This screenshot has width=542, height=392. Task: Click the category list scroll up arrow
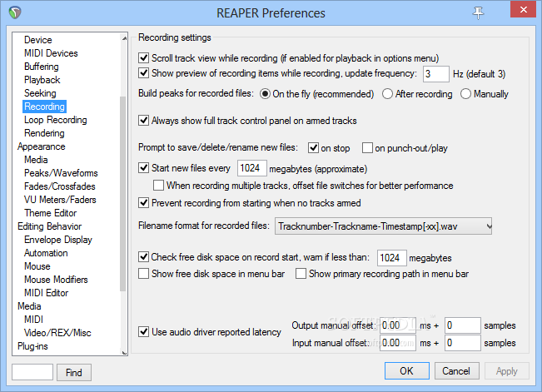click(x=124, y=38)
